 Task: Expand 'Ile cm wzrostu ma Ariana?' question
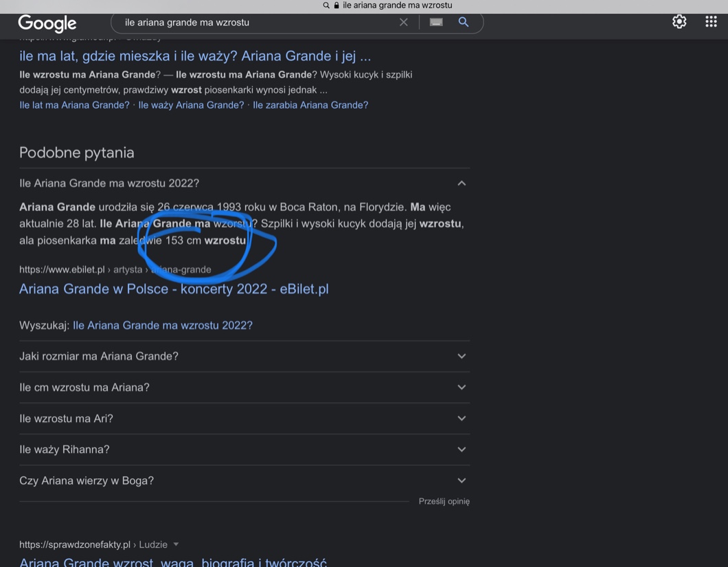tap(462, 387)
